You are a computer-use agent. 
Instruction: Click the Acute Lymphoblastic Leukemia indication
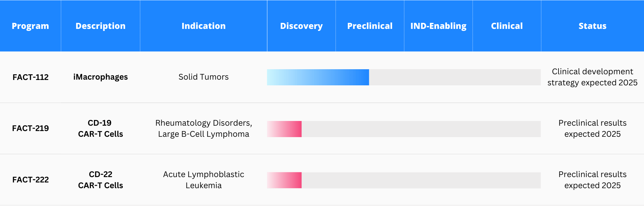[x=204, y=180]
